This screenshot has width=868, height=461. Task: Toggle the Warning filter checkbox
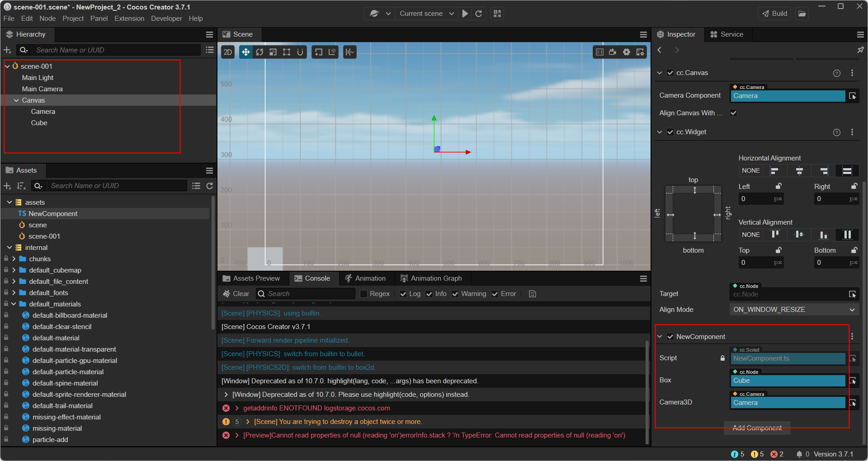455,294
